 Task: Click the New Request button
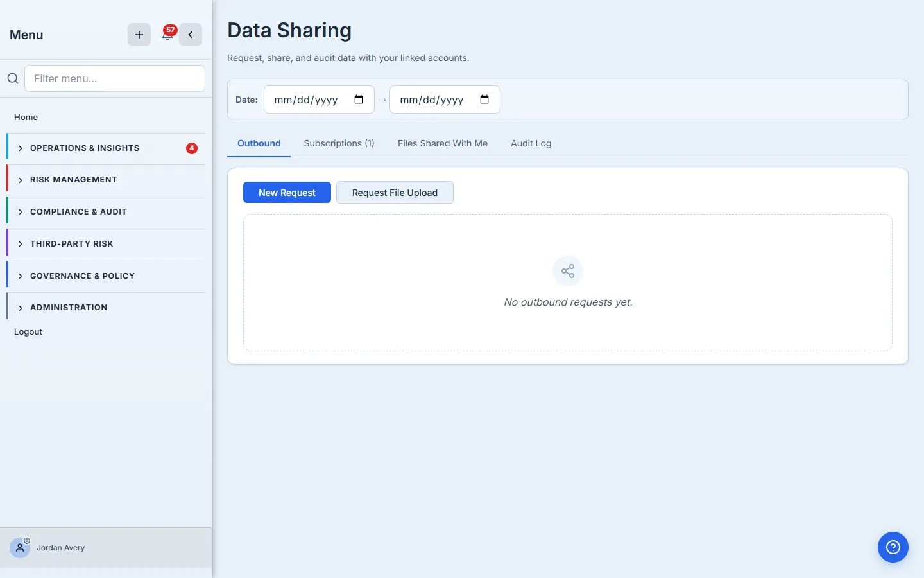pyautogui.click(x=287, y=193)
